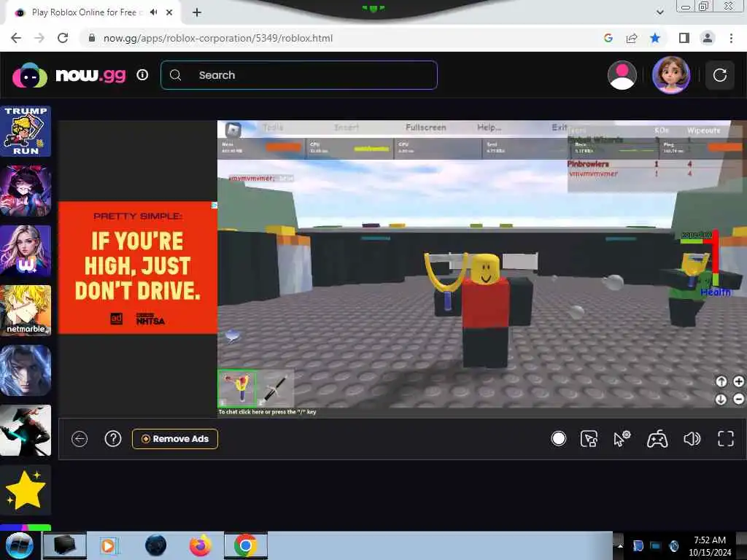The height and width of the screenshot is (560, 747).
Task: Open the Trump Run game thumbnail
Action: tap(26, 131)
